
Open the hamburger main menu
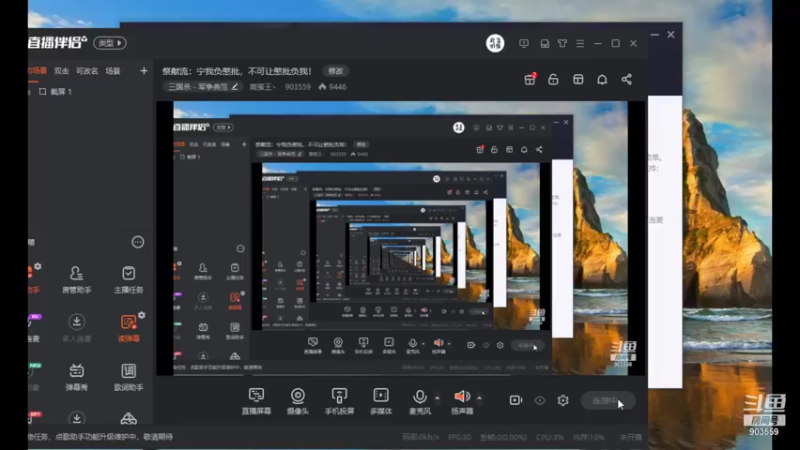pyautogui.click(x=580, y=44)
